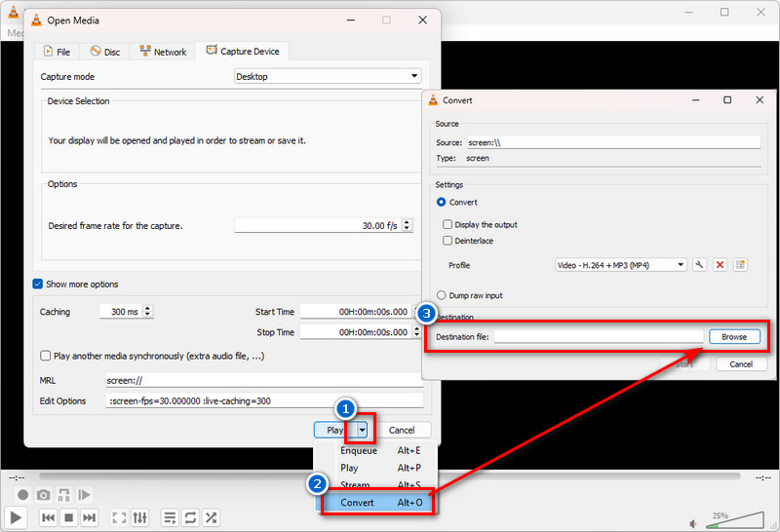Check Play another media synchronously
The height and width of the screenshot is (532, 780).
[x=45, y=356]
